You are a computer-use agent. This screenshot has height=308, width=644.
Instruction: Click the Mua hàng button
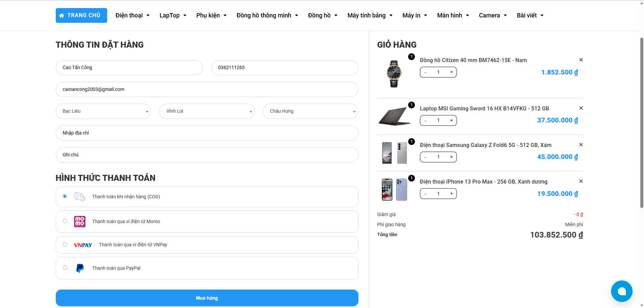pyautogui.click(x=207, y=298)
